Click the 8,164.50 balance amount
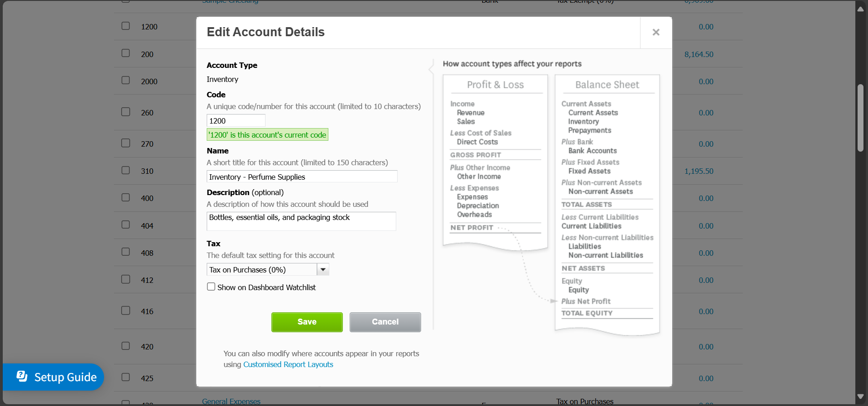 point(698,54)
